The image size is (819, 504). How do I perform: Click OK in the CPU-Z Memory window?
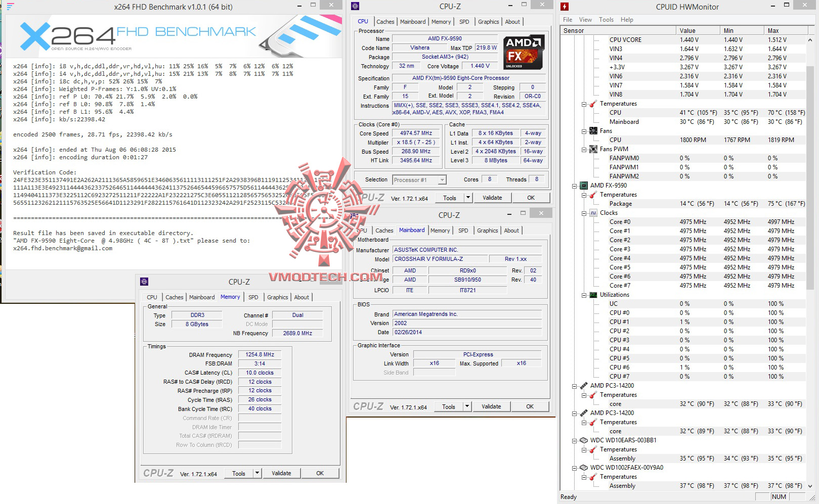(320, 473)
